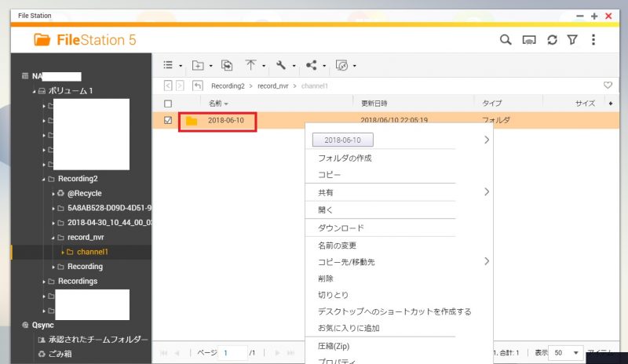Click the page number input field
This screenshot has height=364, width=628.
click(232, 353)
